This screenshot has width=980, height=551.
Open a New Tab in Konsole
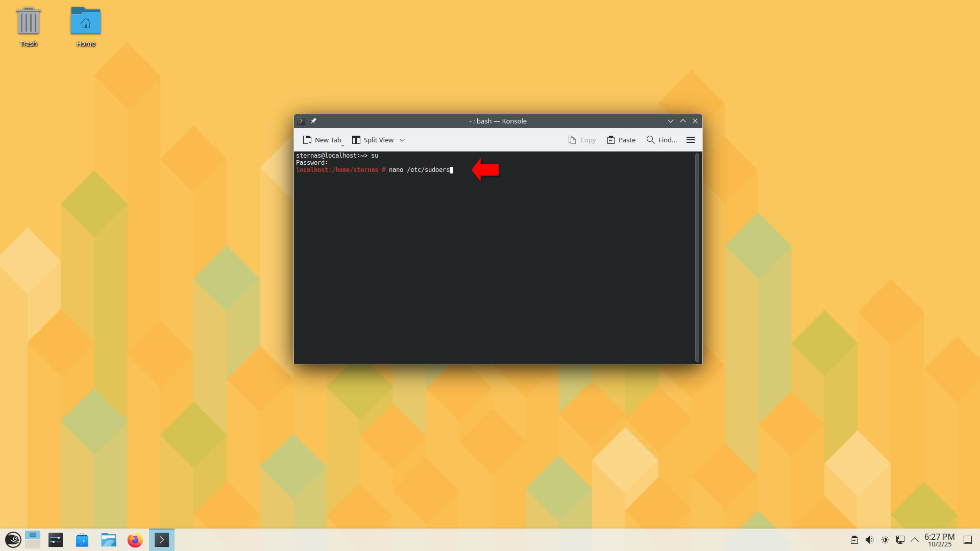[322, 140]
